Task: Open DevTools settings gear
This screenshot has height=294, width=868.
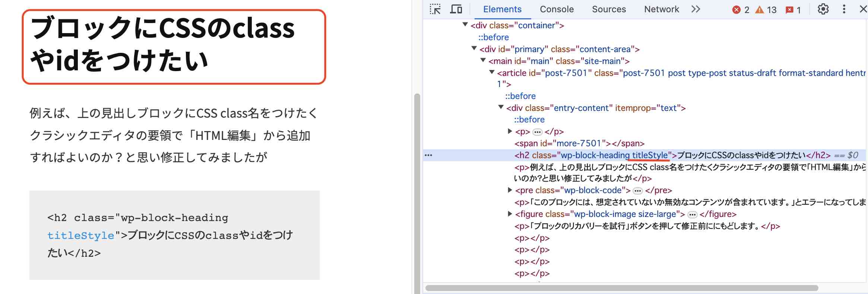Action: point(823,9)
